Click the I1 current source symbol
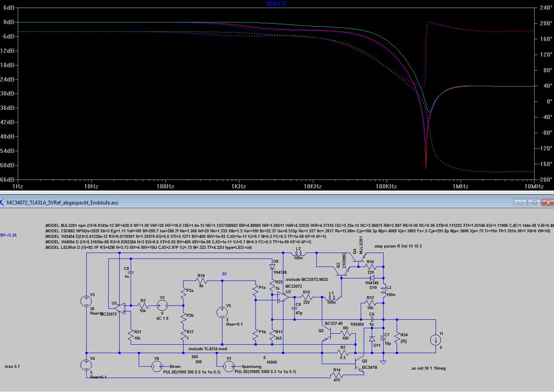Screen dimensions: 554x392 pyautogui.click(x=435, y=340)
